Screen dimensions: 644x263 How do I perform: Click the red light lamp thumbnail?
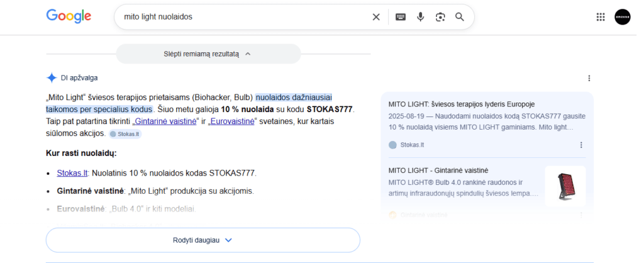coord(565,186)
